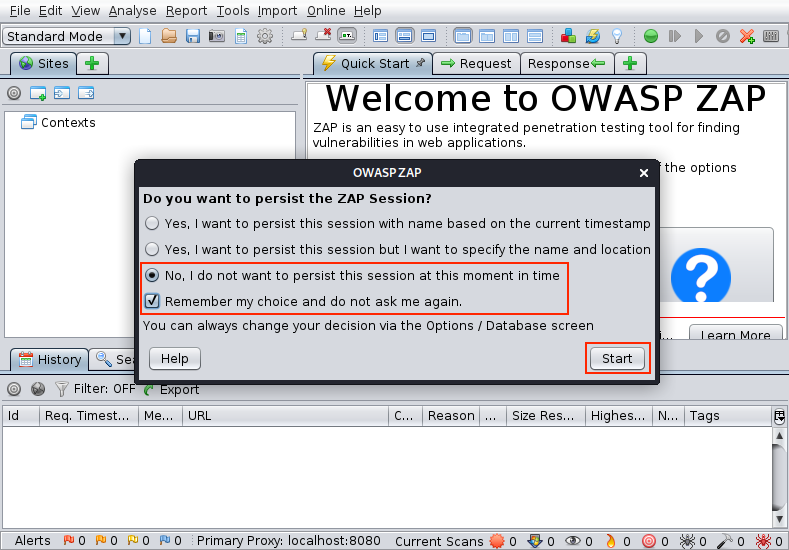Open the Standard Mode dropdown
789x550 pixels.
(x=67, y=36)
